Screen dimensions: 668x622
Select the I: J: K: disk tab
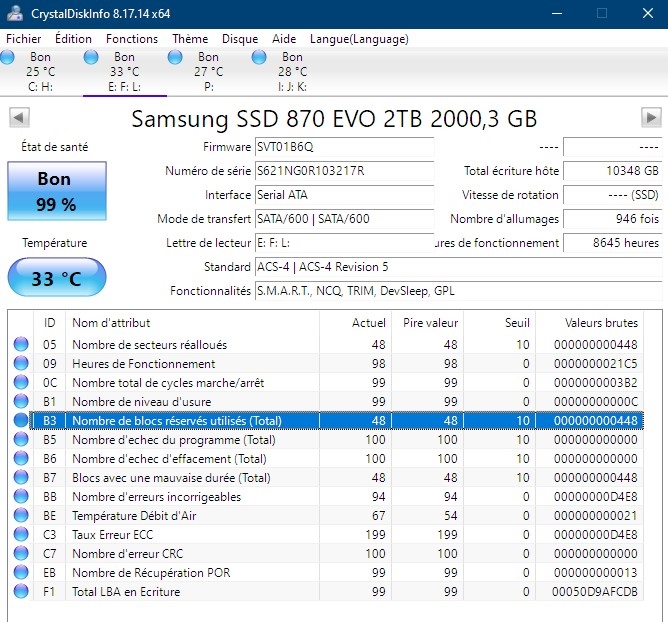pyautogui.click(x=293, y=72)
